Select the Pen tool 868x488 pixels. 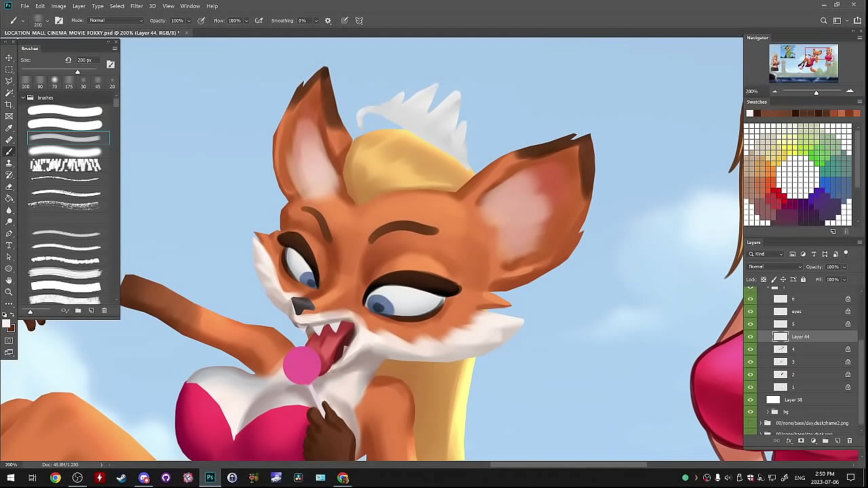pos(9,233)
